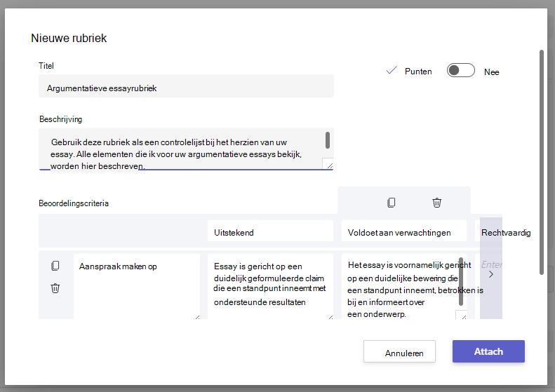This screenshot has height=392, width=555.
Task: Copy the Aanspraak maken op criteria row
Action: pyautogui.click(x=55, y=266)
